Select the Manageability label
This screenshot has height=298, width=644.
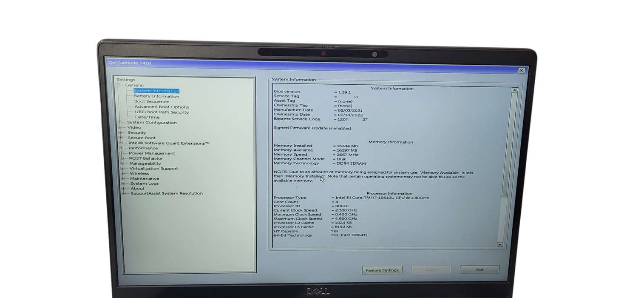coord(145,163)
